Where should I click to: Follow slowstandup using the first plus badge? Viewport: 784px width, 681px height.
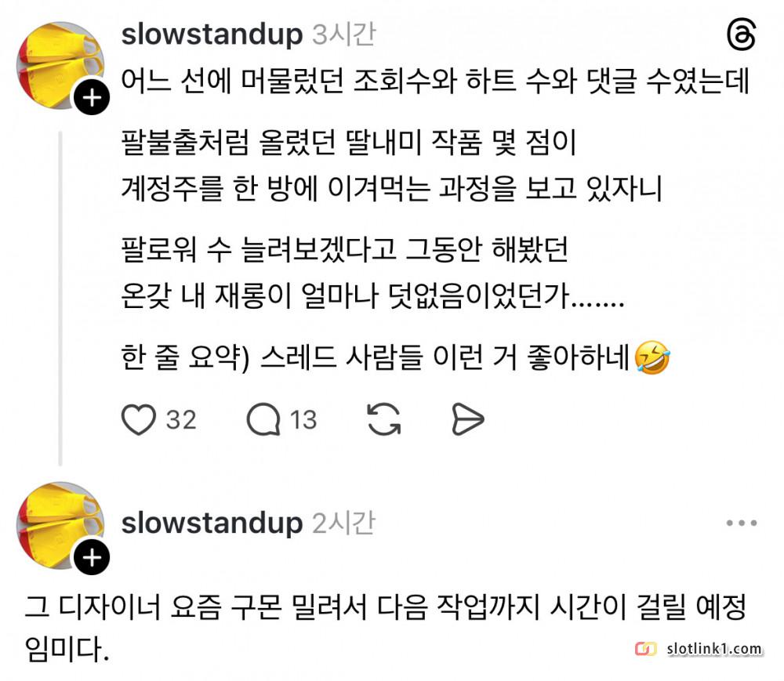92,97
